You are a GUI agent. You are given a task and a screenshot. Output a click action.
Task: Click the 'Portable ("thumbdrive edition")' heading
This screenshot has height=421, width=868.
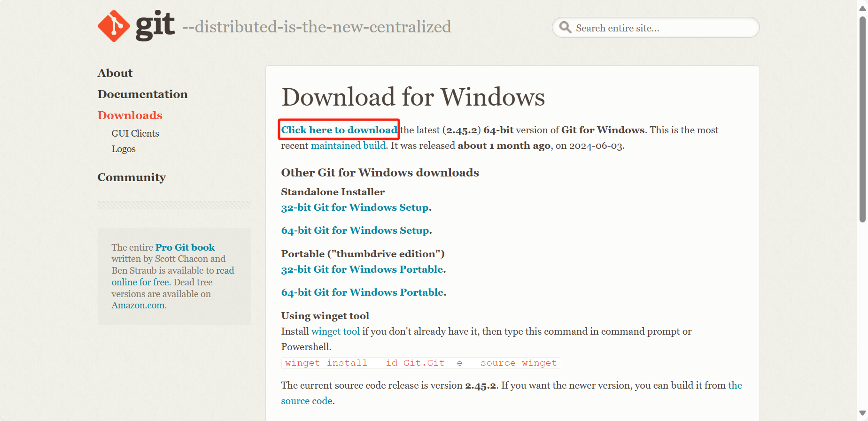(x=363, y=254)
